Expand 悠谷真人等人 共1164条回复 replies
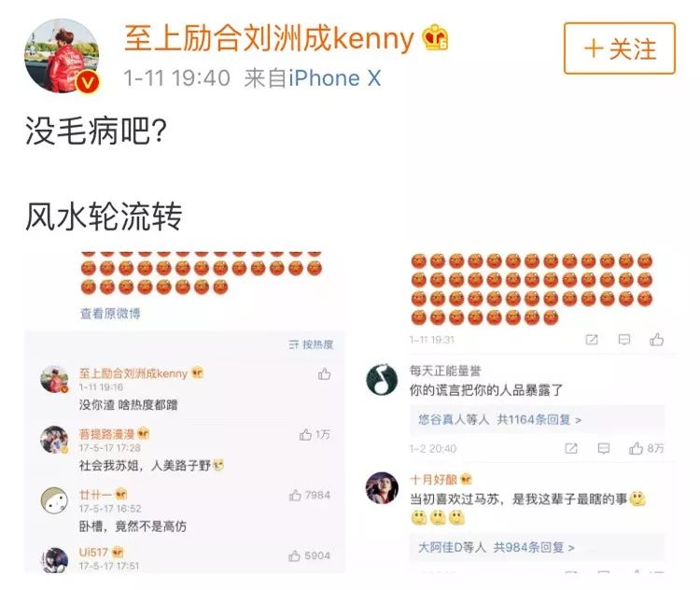The width and height of the screenshot is (700, 590). tap(500, 420)
